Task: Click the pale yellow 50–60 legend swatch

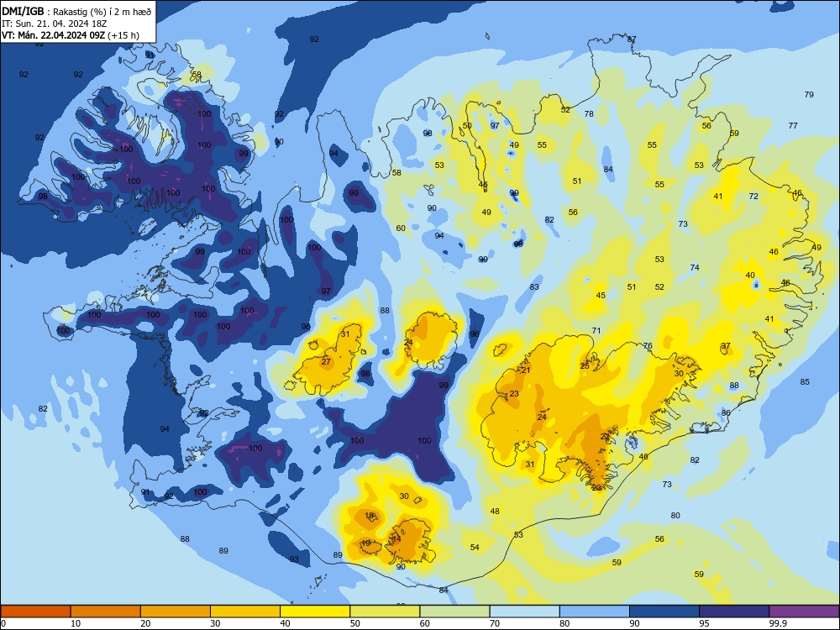Action: 385,612
